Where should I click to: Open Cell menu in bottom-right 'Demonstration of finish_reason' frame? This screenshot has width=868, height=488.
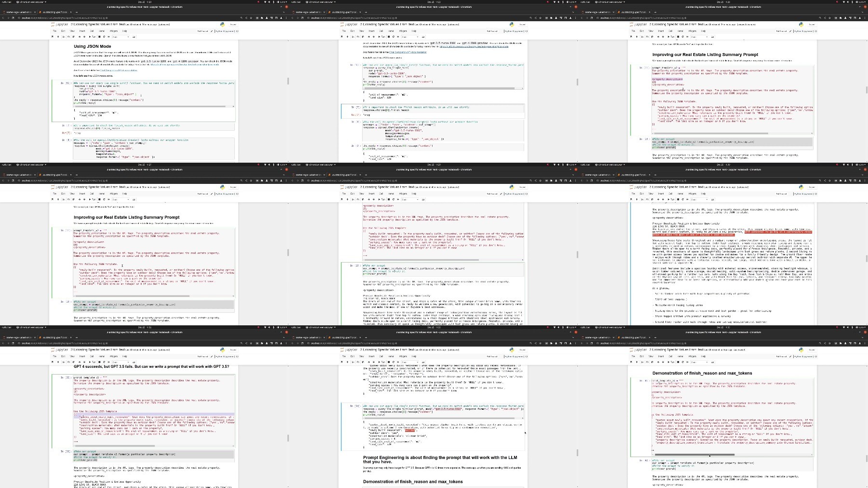click(670, 356)
